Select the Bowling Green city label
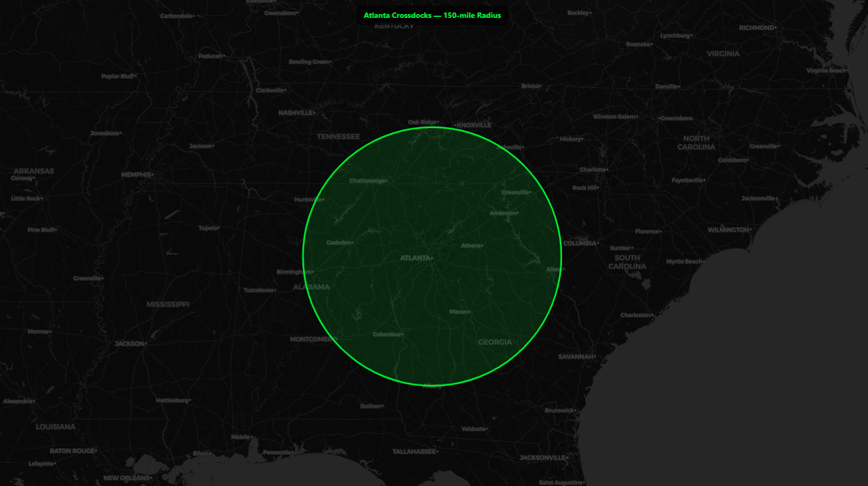This screenshot has height=486, width=868. tap(309, 62)
